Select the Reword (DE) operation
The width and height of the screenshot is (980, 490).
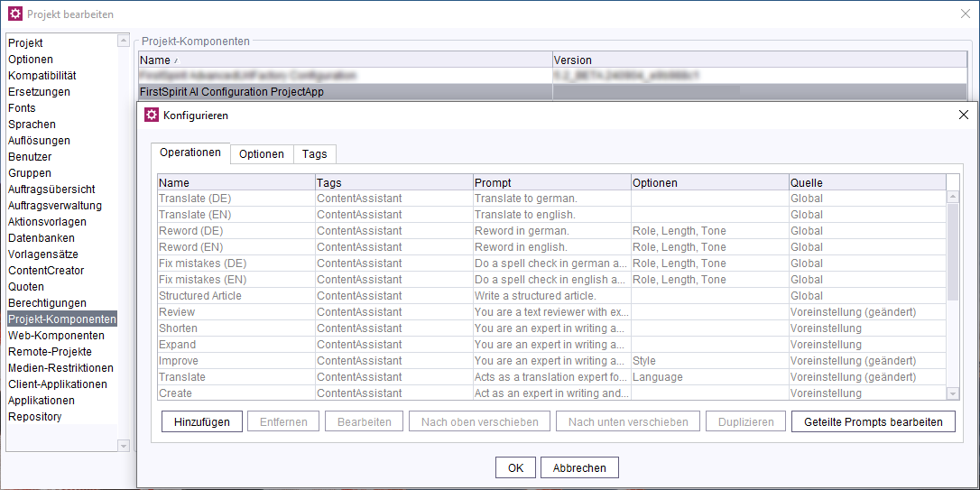(x=552, y=231)
